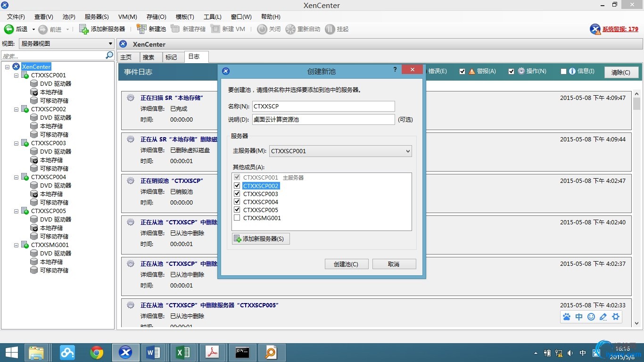The image size is (644, 362).
Task: Click the 创建池(C) button
Action: click(x=347, y=264)
